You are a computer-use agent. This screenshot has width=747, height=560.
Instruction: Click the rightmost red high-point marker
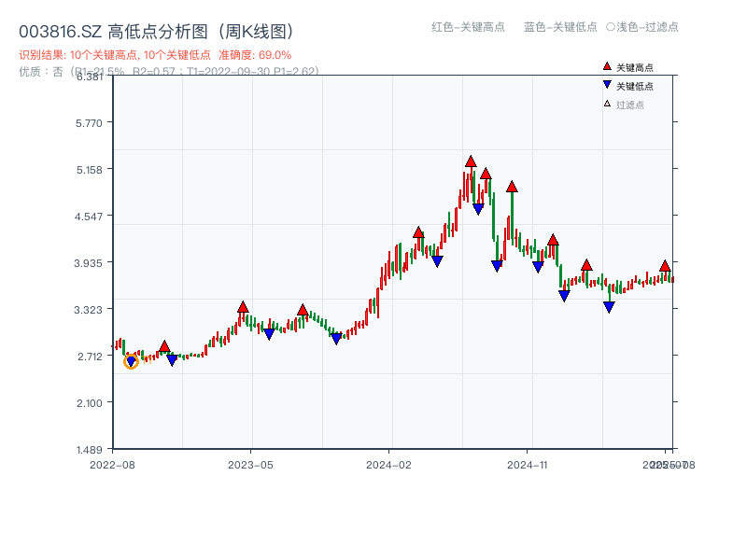[x=665, y=266]
